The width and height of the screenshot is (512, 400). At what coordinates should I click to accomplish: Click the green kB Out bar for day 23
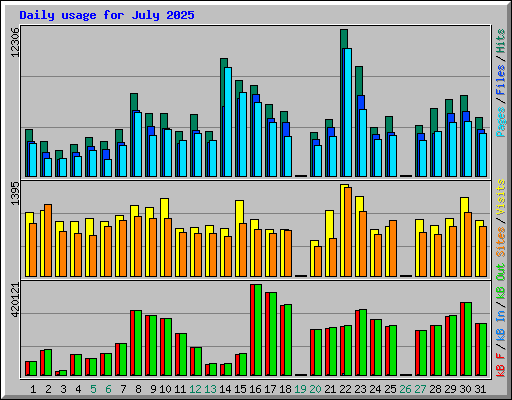pos(363,343)
